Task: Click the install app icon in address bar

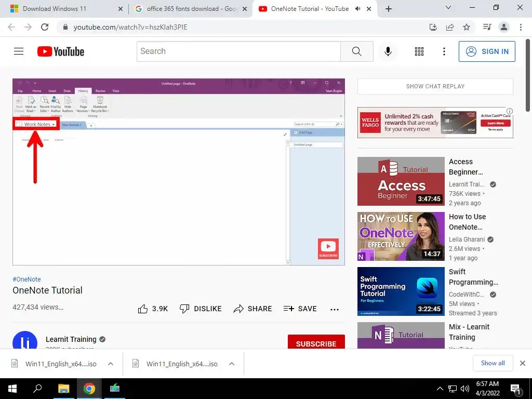Action: tap(433, 27)
